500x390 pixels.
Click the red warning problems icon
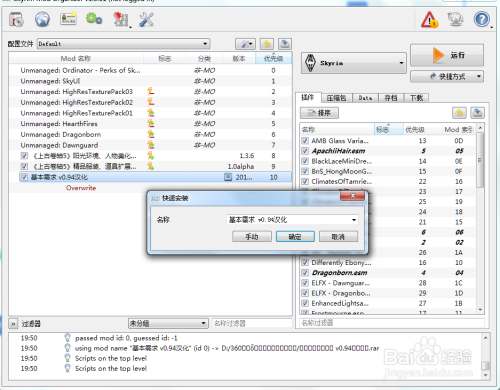pos(429,20)
